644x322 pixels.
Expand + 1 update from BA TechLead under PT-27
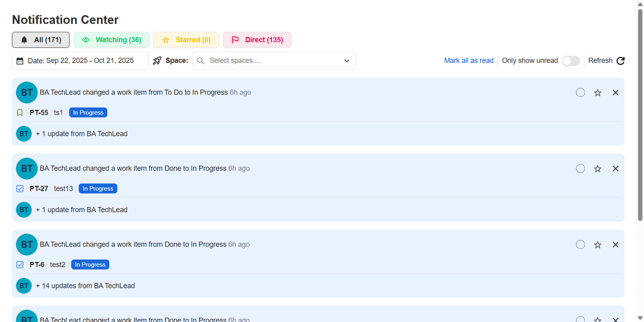coord(81,210)
